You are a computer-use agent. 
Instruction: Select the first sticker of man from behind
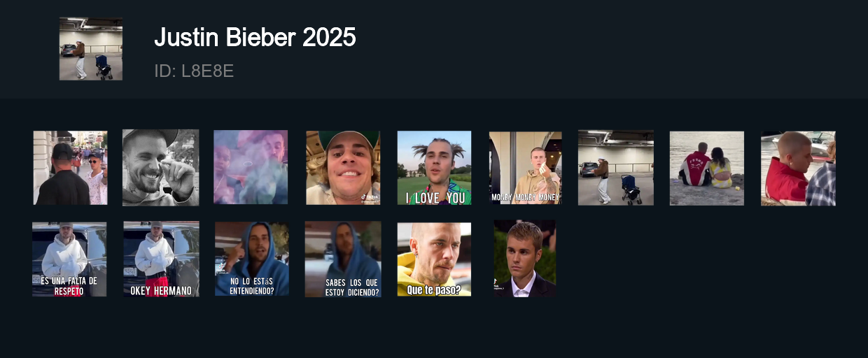70,168
